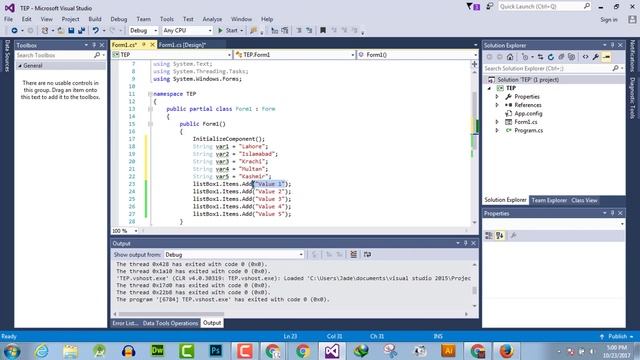This screenshot has width=640, height=360.
Task: Open the Tools menu
Action: click(167, 19)
